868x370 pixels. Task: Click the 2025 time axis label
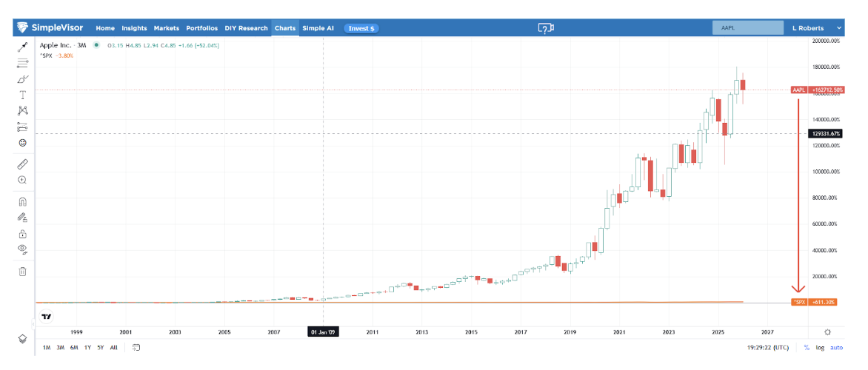pos(718,332)
